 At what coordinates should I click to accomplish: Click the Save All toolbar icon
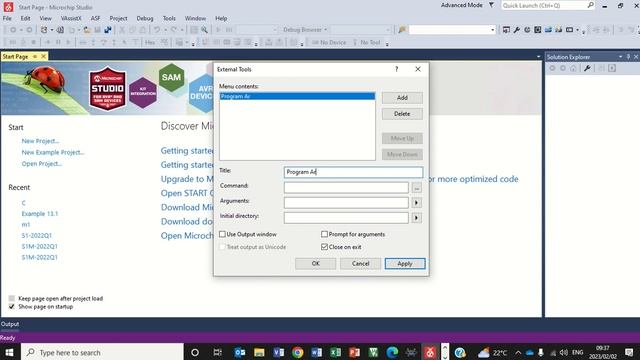(x=108, y=30)
